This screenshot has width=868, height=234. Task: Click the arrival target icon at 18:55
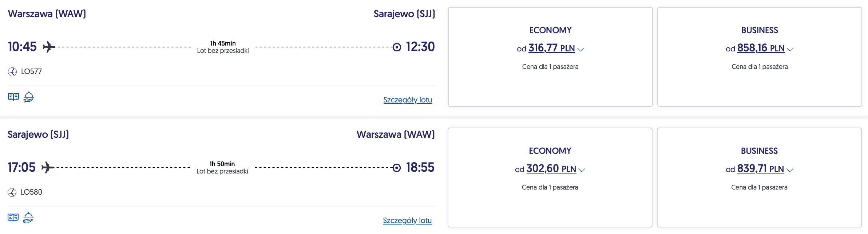(x=397, y=168)
